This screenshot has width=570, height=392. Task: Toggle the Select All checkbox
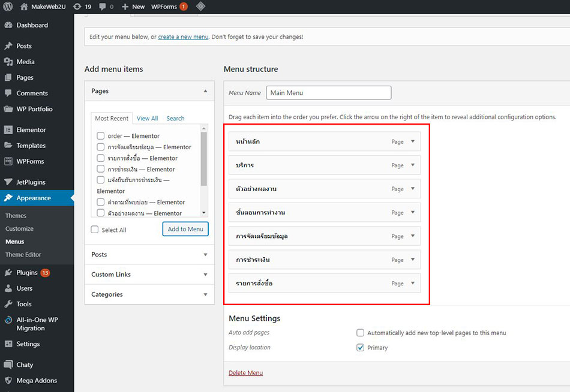tap(95, 230)
